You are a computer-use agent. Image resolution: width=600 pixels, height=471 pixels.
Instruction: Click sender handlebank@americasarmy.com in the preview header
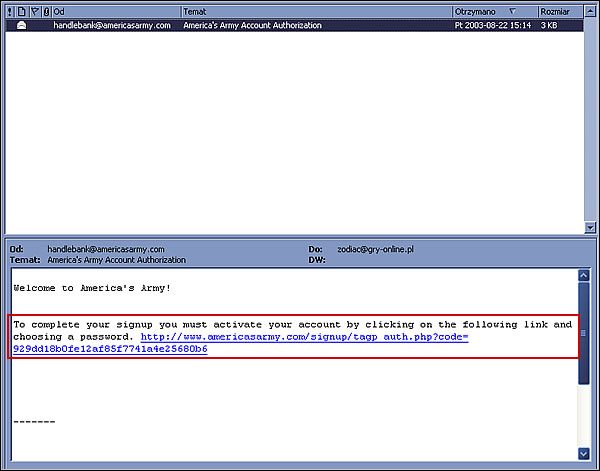coord(106,249)
